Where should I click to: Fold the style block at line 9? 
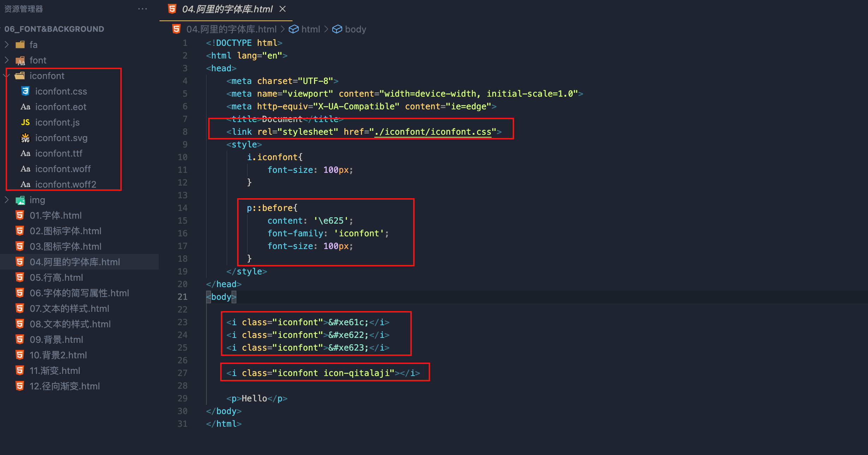pyautogui.click(x=198, y=145)
